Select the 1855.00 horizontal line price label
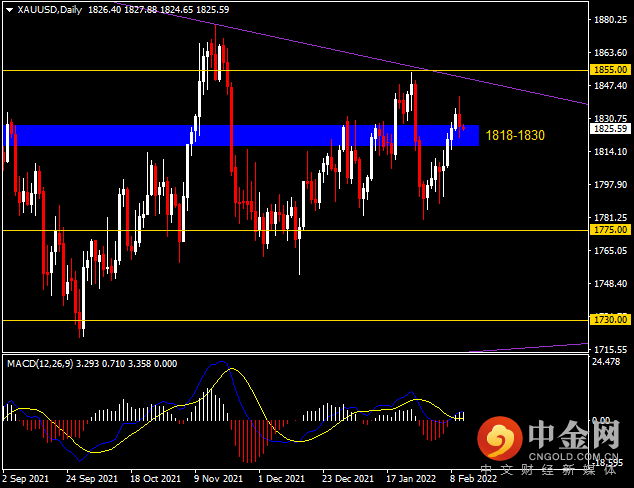Viewport: 634px width, 488px height. tap(611, 70)
